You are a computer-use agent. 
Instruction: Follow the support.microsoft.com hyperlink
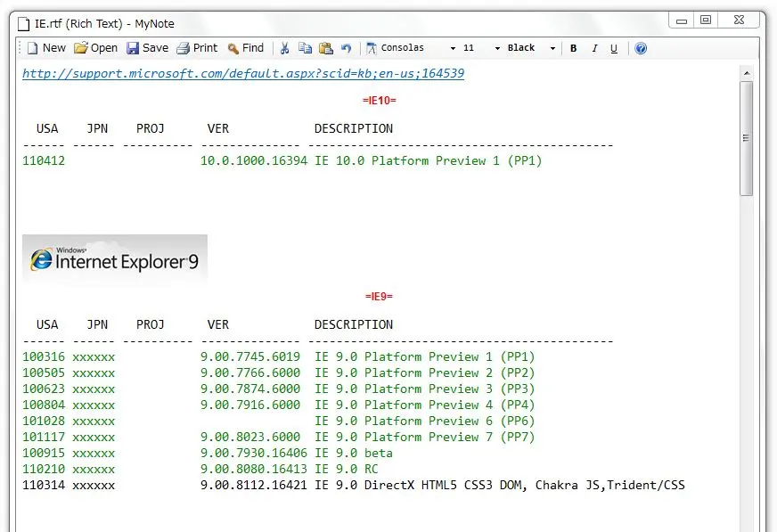tap(243, 73)
